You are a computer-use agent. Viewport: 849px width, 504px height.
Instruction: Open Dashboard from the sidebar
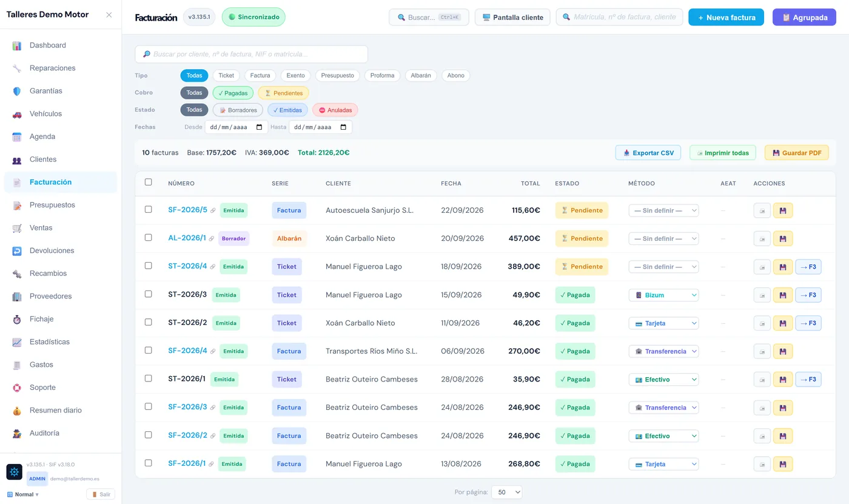click(x=61, y=45)
